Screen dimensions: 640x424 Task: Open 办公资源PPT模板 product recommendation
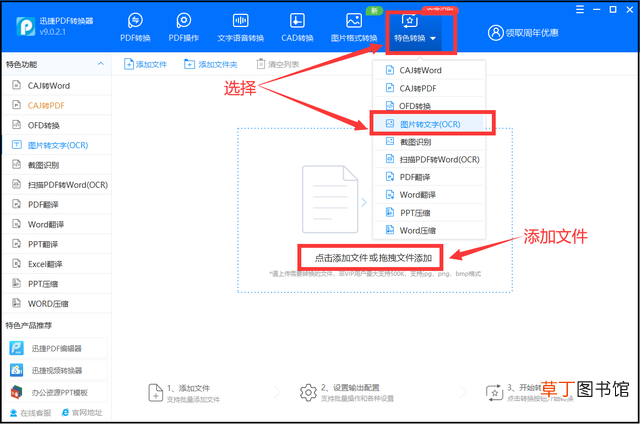[x=57, y=392]
